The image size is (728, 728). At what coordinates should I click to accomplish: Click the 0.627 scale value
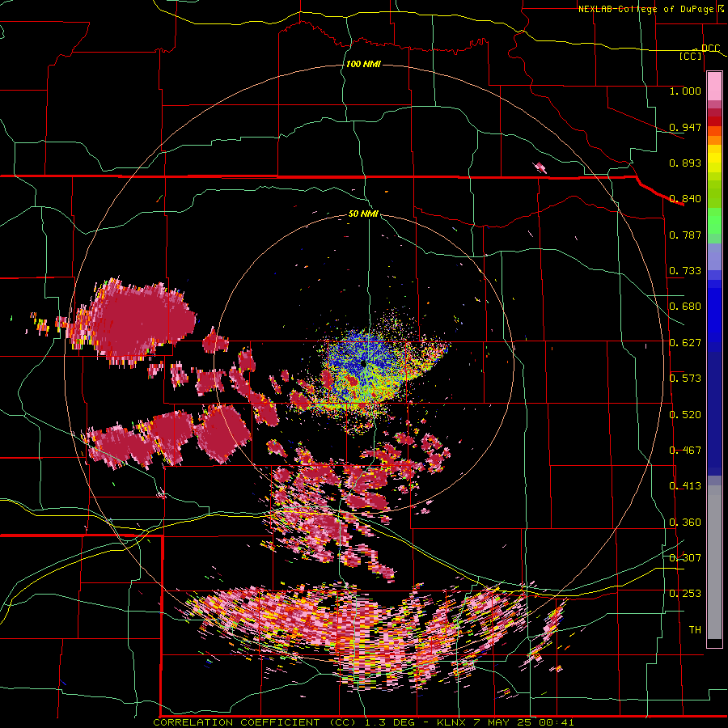click(x=685, y=343)
